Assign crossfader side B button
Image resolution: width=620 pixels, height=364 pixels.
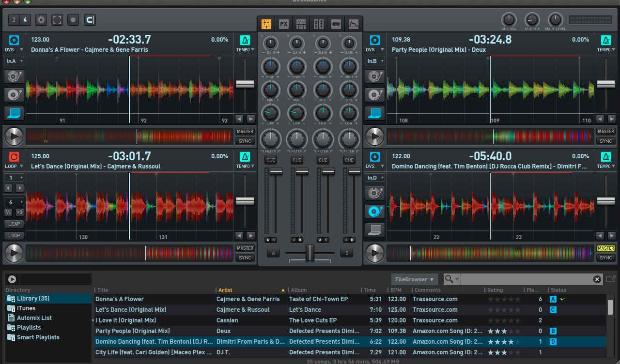pyautogui.click(x=347, y=253)
